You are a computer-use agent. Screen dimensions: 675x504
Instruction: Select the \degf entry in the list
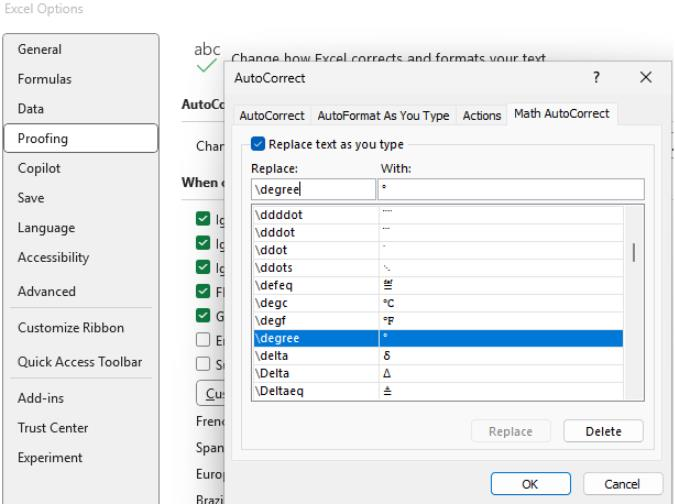tap(438, 321)
